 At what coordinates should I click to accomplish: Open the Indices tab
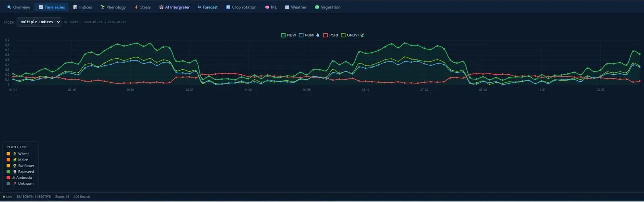(x=83, y=7)
